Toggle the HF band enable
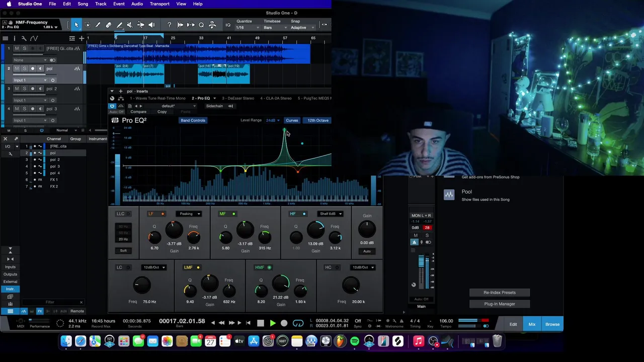This screenshot has height=362, width=644. pyautogui.click(x=304, y=214)
